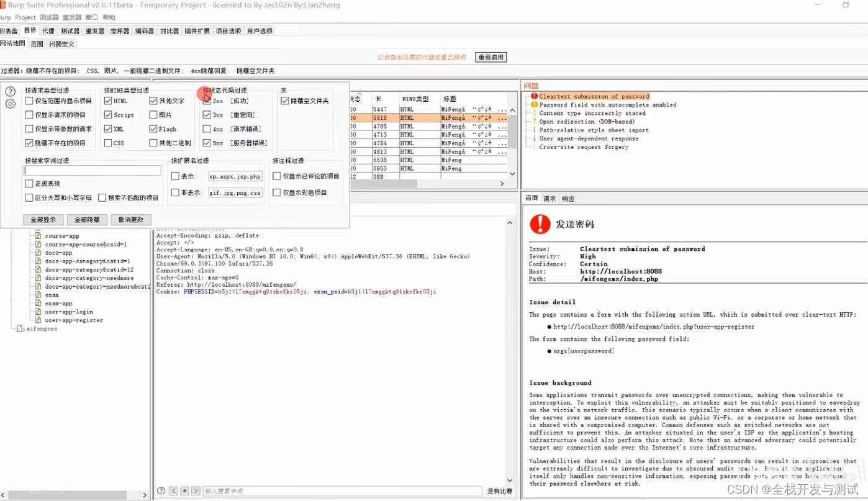
Task: Select the docs-app-category-needmore file icon
Action: point(38,278)
